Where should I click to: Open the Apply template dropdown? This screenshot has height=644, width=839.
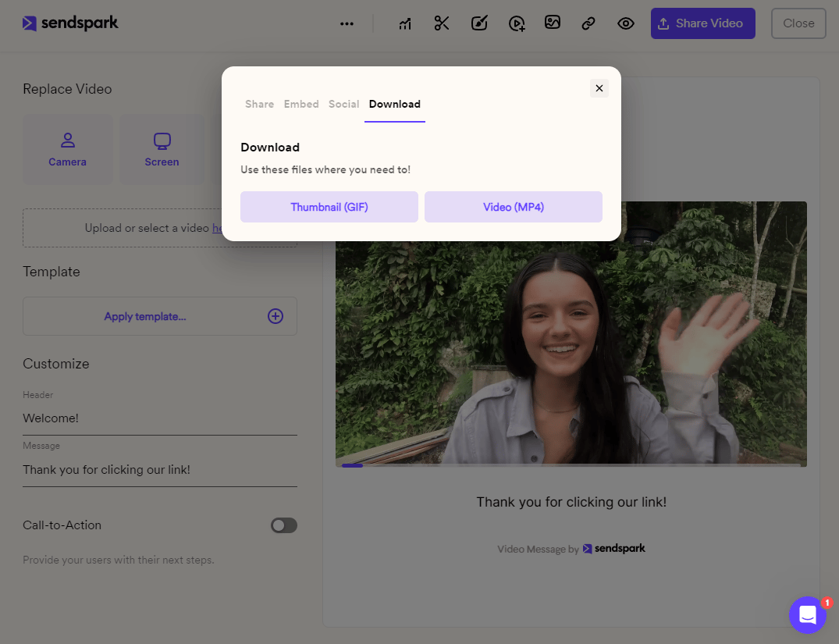[159, 316]
